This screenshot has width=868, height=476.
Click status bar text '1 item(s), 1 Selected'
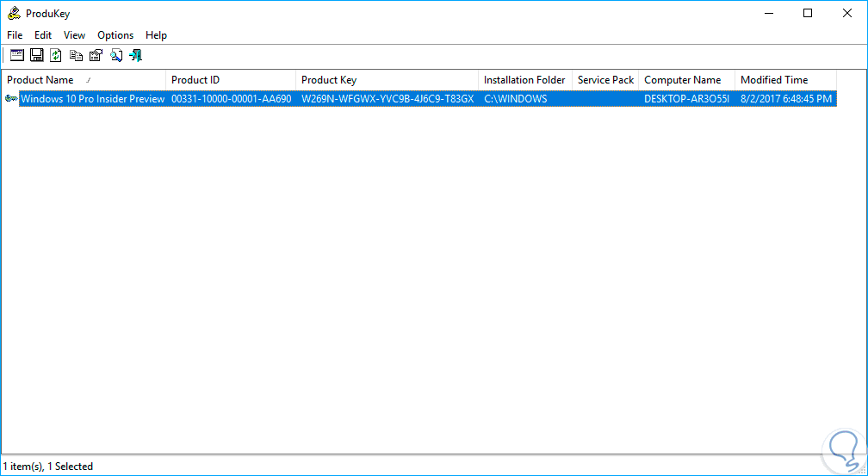48,466
